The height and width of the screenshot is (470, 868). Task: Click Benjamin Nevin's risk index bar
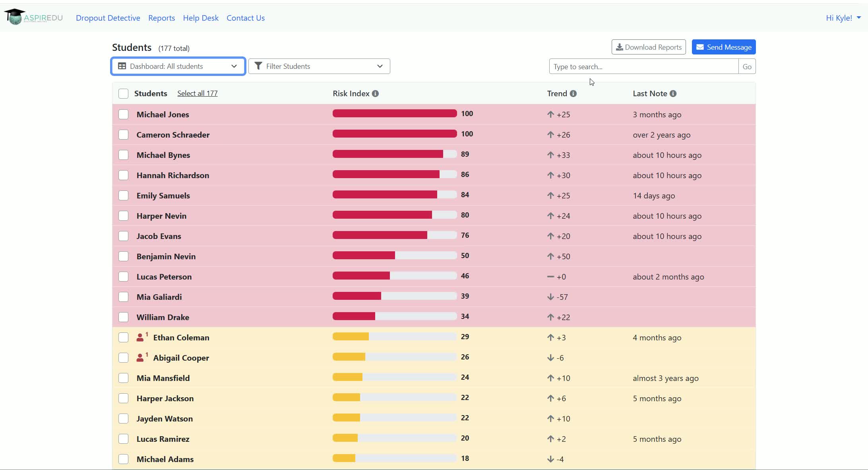395,256
